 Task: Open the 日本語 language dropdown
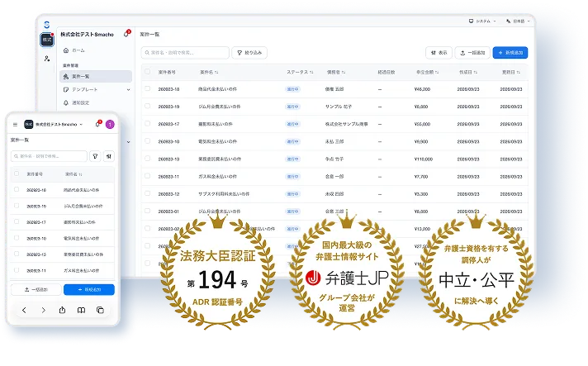click(518, 21)
